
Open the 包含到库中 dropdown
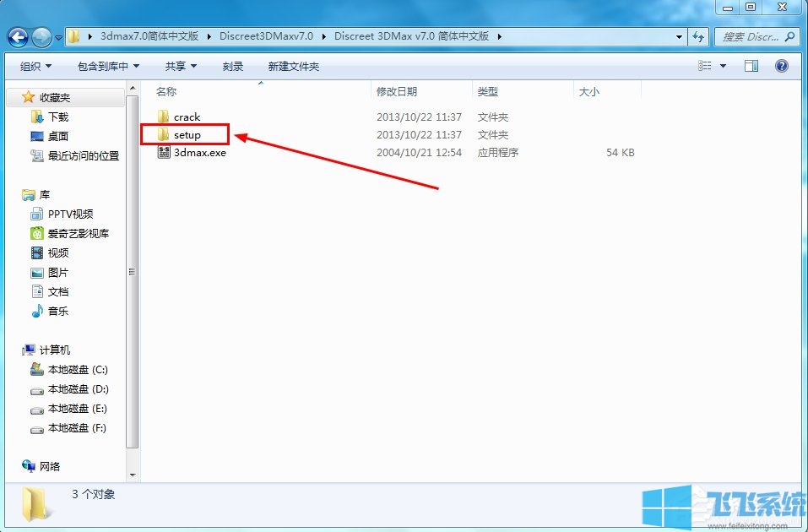click(108, 67)
